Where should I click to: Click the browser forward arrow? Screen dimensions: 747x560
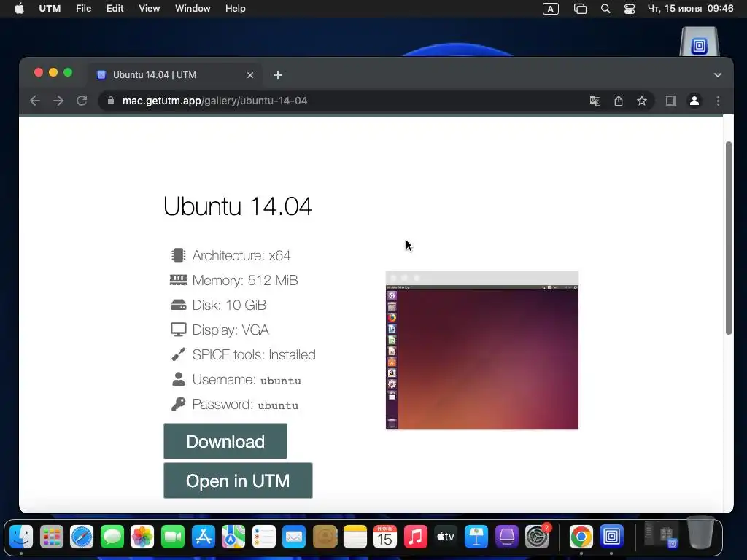[x=58, y=101]
